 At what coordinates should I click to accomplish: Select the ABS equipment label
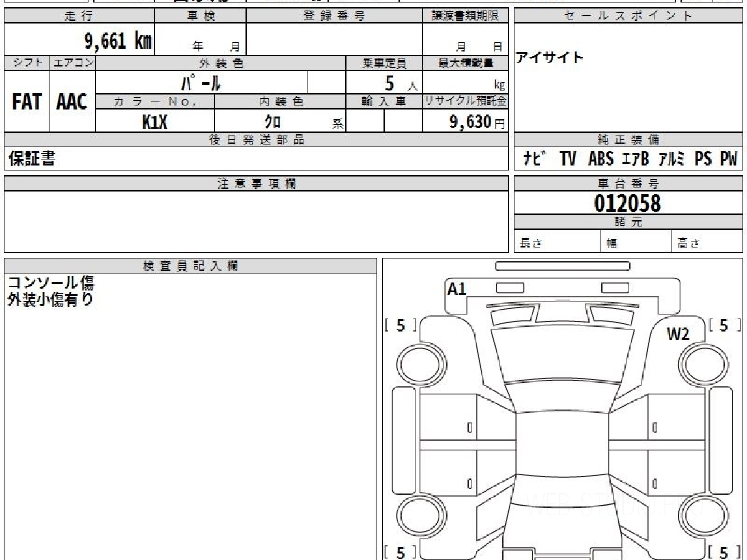coord(601,159)
